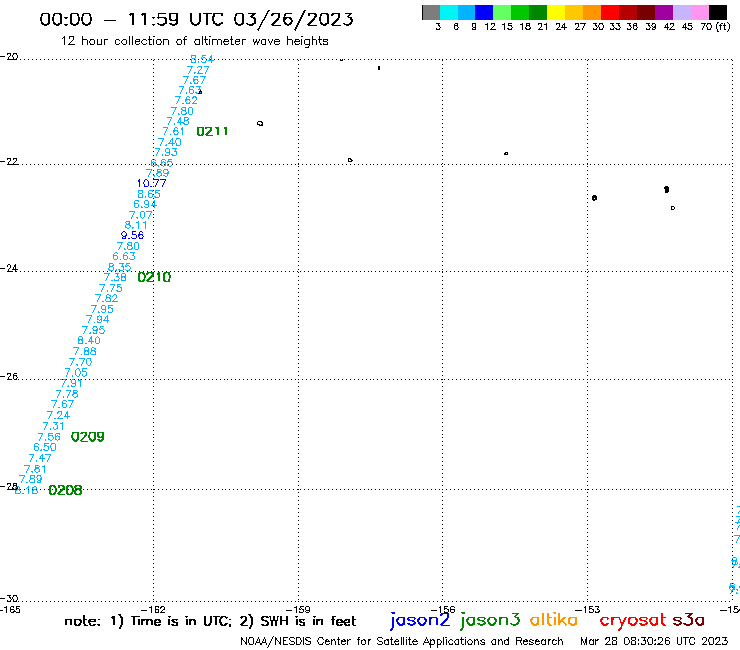Select the lavender legend swatch above 45
The height and width of the screenshot is (650, 740).
pos(682,12)
